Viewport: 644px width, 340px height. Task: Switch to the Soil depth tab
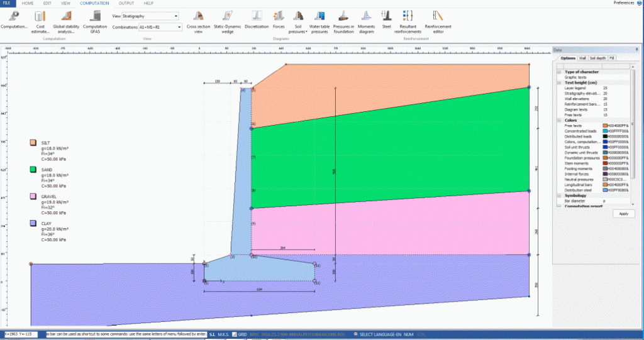click(x=597, y=58)
